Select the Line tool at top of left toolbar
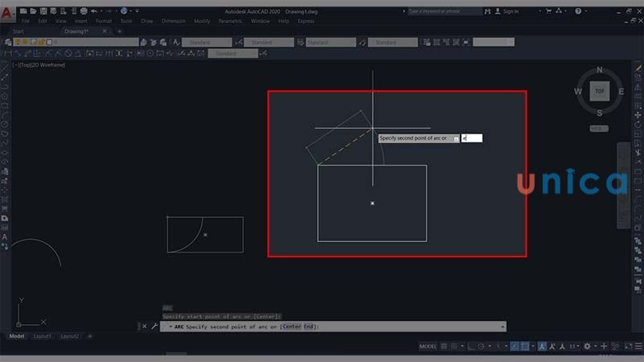644x362 pixels. (5, 76)
